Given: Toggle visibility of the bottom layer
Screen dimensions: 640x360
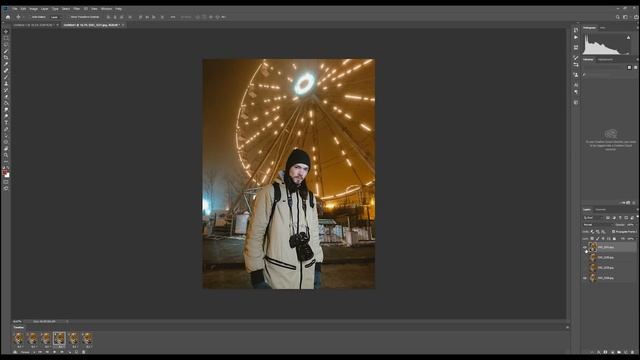Looking at the screenshot, I should click(585, 278).
